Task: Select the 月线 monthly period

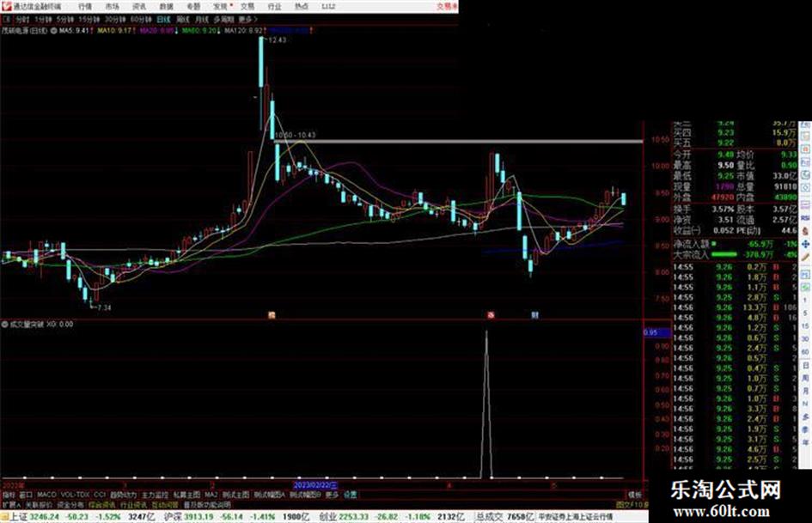Action: [x=202, y=20]
